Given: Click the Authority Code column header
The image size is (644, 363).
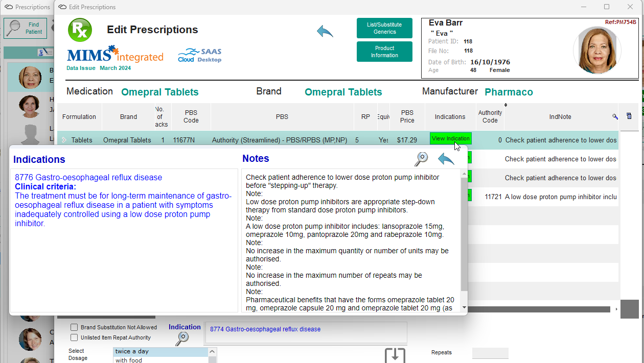Looking at the screenshot, I should coord(490,117).
